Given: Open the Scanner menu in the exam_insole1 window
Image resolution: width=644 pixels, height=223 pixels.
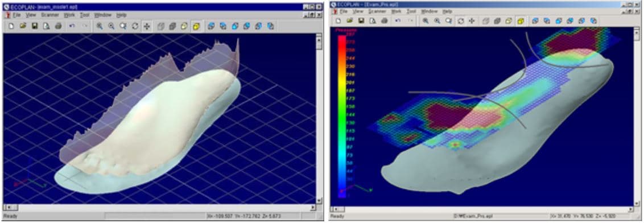Looking at the screenshot, I should 49,15.
